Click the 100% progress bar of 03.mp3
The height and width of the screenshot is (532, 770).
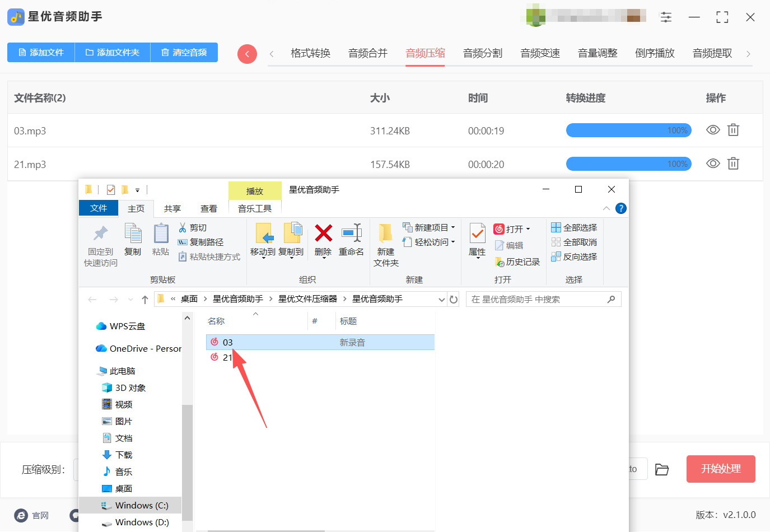point(628,130)
